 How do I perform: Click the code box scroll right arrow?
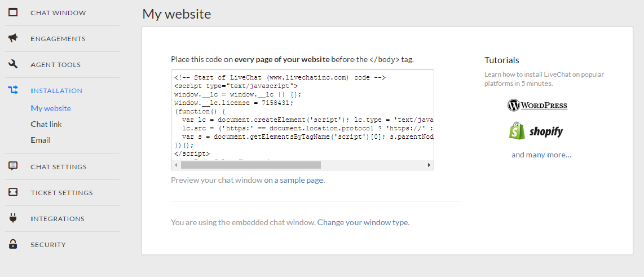click(x=429, y=165)
